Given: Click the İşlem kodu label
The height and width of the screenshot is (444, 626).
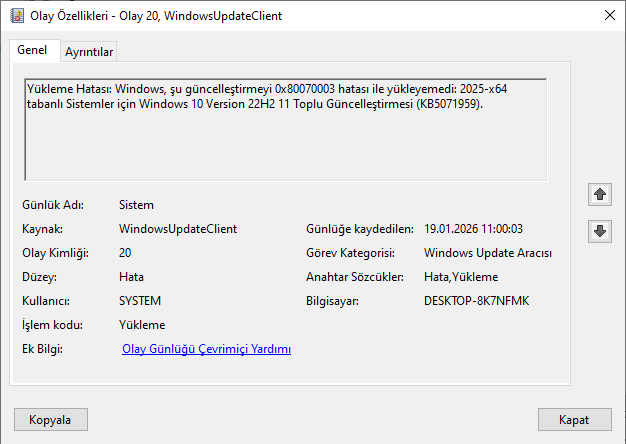Looking at the screenshot, I should pos(52,325).
